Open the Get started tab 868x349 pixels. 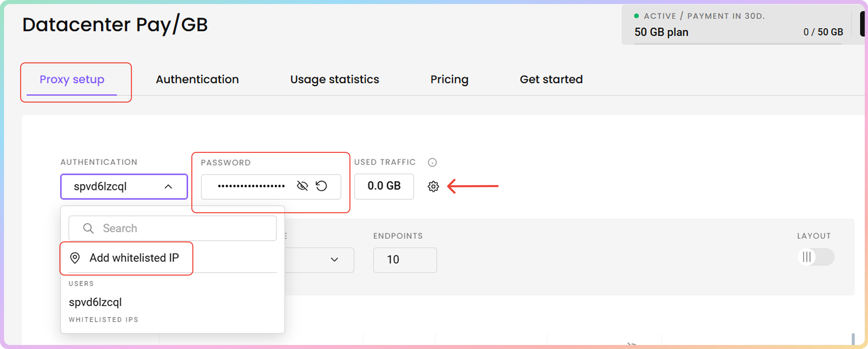(551, 79)
